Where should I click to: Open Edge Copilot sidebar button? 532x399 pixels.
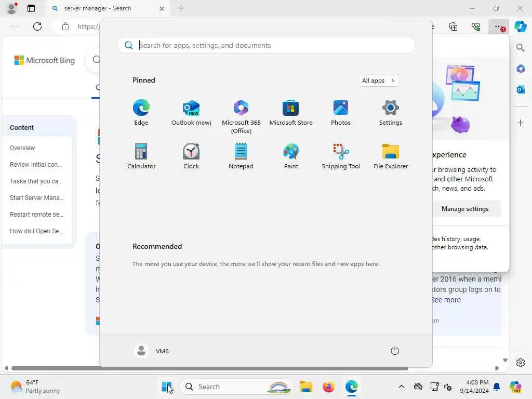521,26
